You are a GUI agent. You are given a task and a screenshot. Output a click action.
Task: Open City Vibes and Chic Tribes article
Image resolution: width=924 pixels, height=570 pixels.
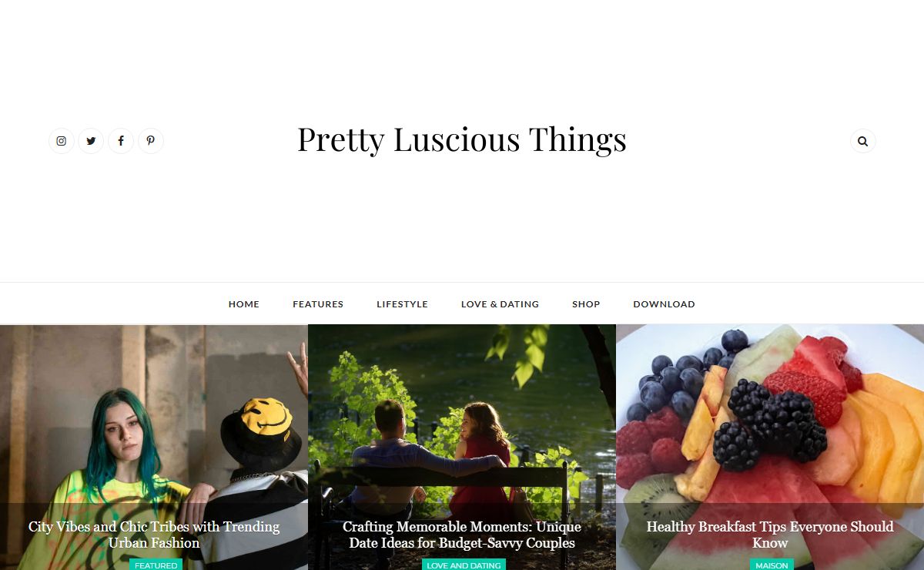click(x=154, y=535)
